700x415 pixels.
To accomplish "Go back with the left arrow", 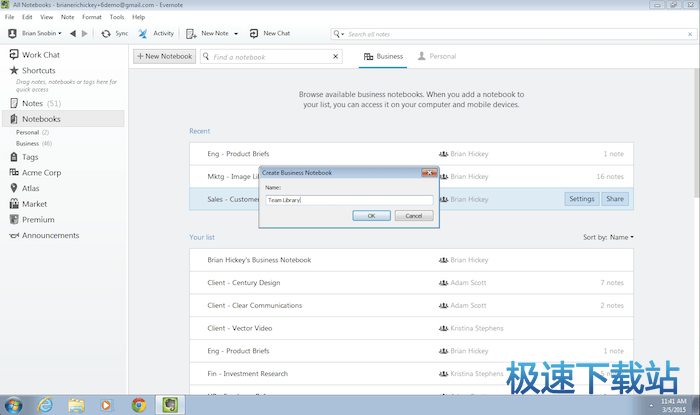I will pyautogui.click(x=73, y=33).
